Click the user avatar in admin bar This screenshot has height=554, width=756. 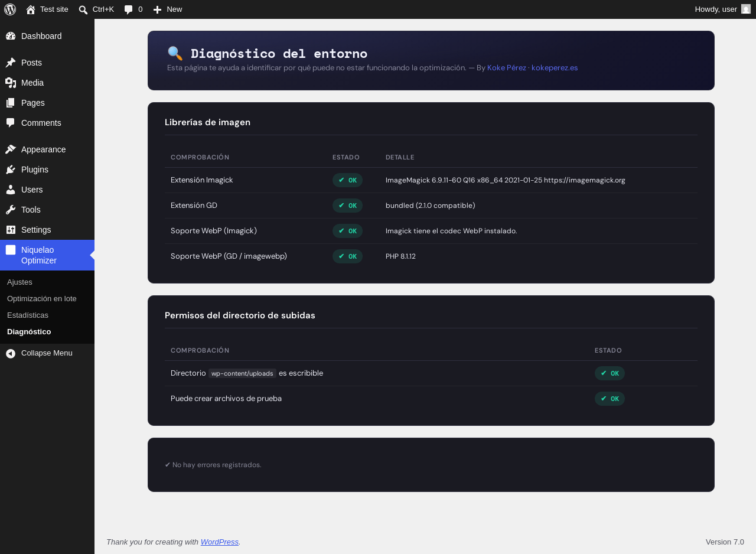(746, 9)
